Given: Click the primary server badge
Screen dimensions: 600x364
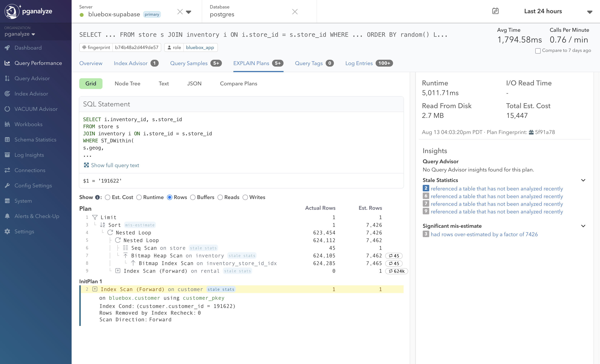Looking at the screenshot, I should [x=152, y=14].
